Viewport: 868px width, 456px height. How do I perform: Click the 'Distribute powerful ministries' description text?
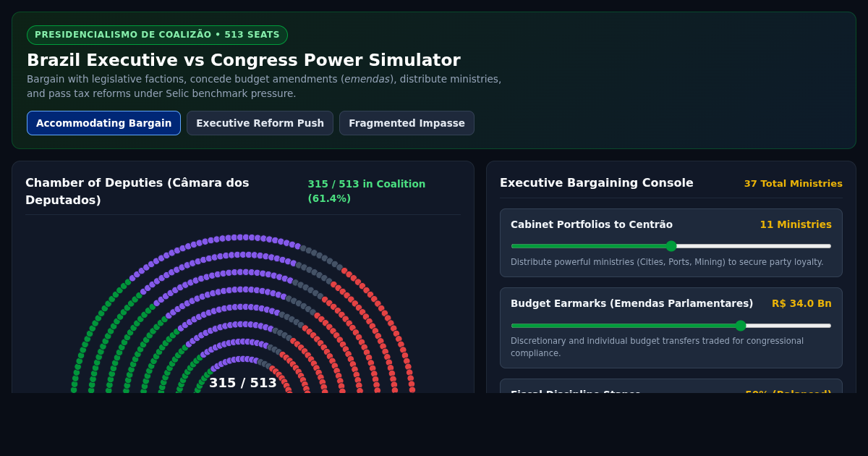point(667,262)
